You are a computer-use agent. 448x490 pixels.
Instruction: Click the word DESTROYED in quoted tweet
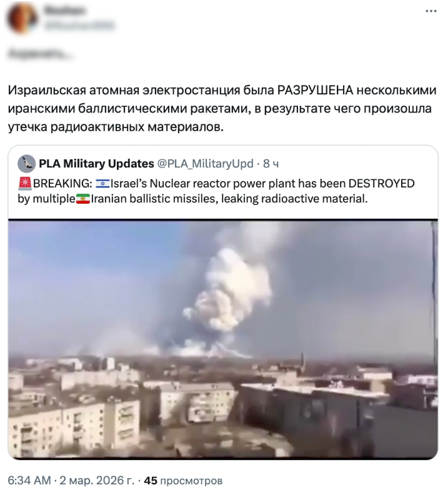[x=381, y=184]
